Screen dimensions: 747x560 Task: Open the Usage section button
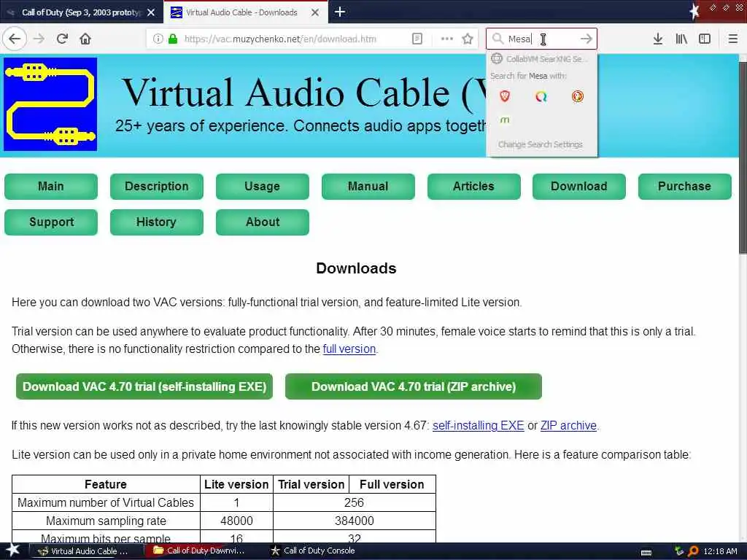coord(263,186)
